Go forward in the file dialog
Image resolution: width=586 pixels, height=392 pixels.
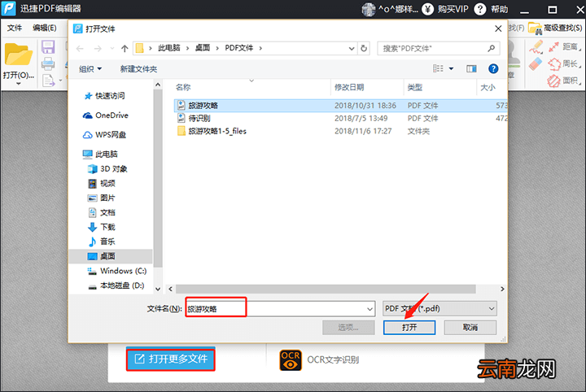[x=98, y=49]
